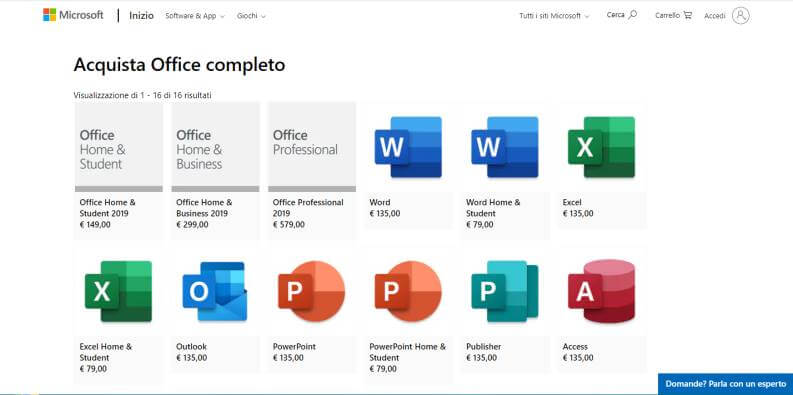Open the Office Home & Student tile image

pos(119,147)
